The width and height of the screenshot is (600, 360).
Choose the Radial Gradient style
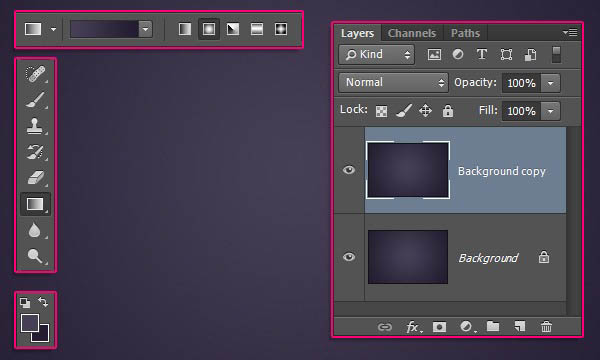[x=209, y=29]
